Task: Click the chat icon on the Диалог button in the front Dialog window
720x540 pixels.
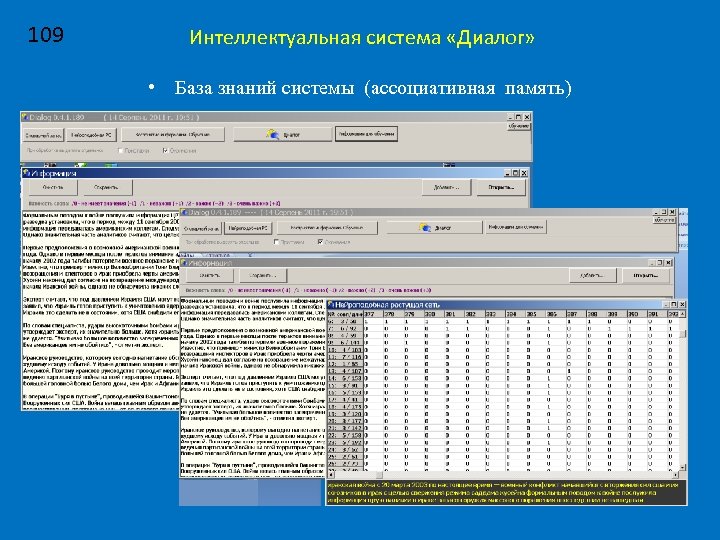Action: click(x=425, y=227)
